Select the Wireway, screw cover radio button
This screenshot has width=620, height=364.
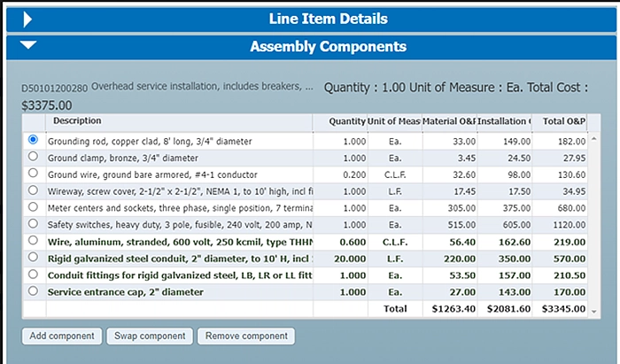point(34,190)
